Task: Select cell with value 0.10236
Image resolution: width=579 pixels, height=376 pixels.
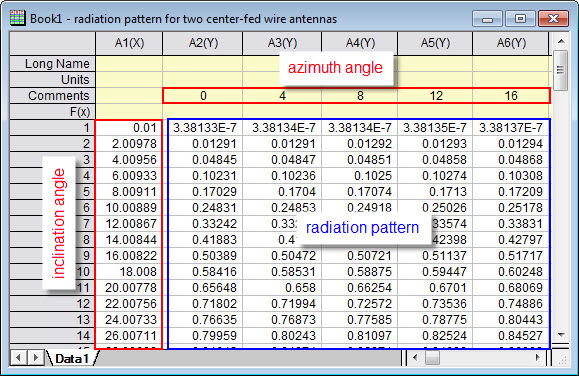Action: coord(282,176)
